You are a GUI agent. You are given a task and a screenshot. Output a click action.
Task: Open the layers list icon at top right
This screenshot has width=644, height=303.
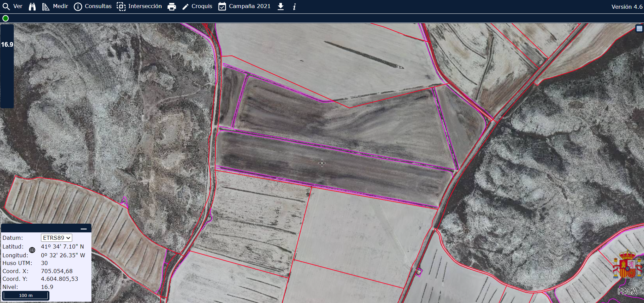click(x=639, y=29)
